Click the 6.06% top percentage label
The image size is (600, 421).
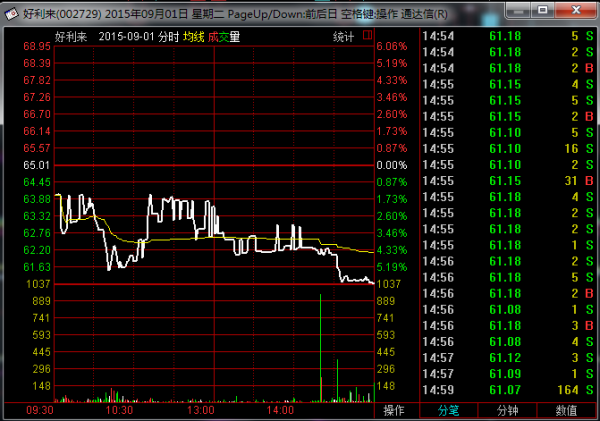392,47
